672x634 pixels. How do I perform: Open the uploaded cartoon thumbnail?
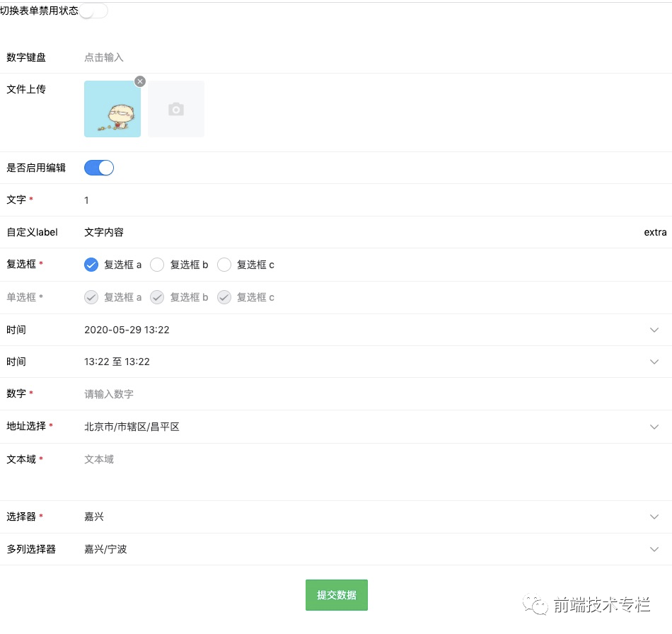[x=112, y=109]
